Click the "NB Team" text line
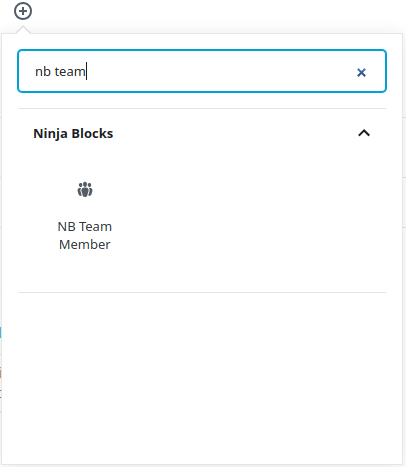 (85, 227)
